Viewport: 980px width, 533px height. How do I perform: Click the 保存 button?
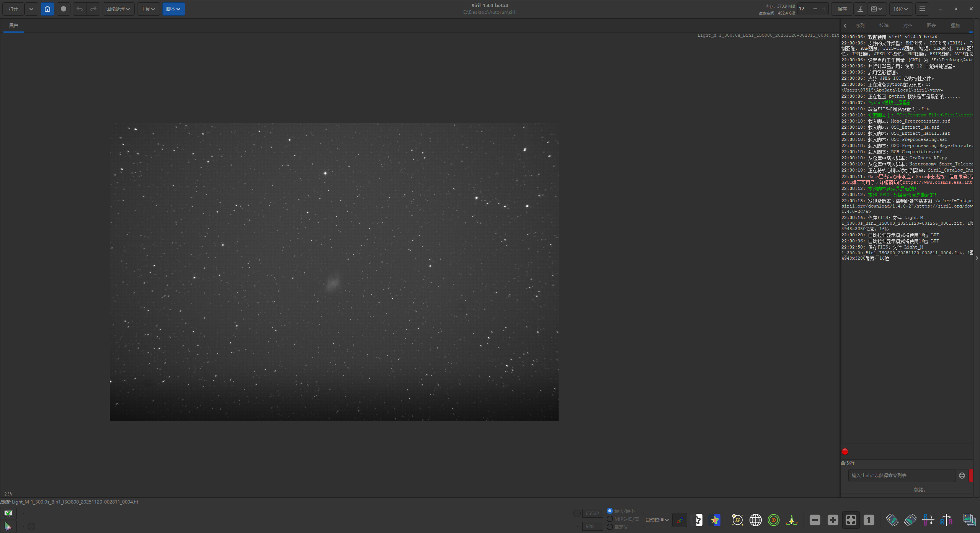coord(842,9)
